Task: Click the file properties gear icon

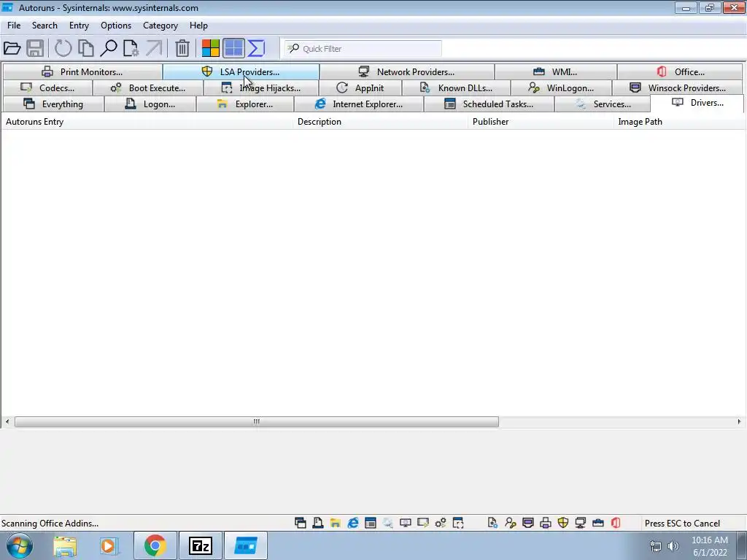Action: [x=131, y=48]
